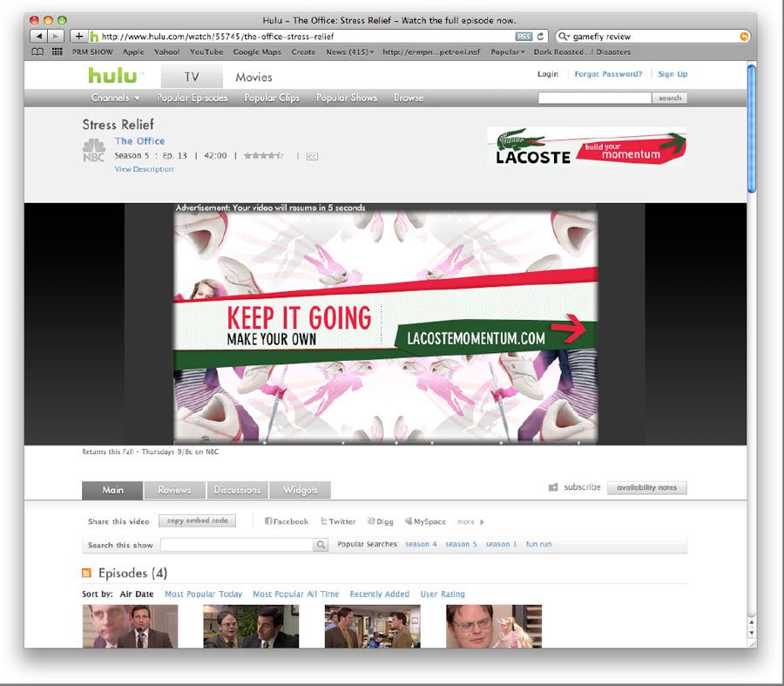Image resolution: width=784 pixels, height=686 pixels.
Task: Click the show search magnifier button
Action: [321, 545]
